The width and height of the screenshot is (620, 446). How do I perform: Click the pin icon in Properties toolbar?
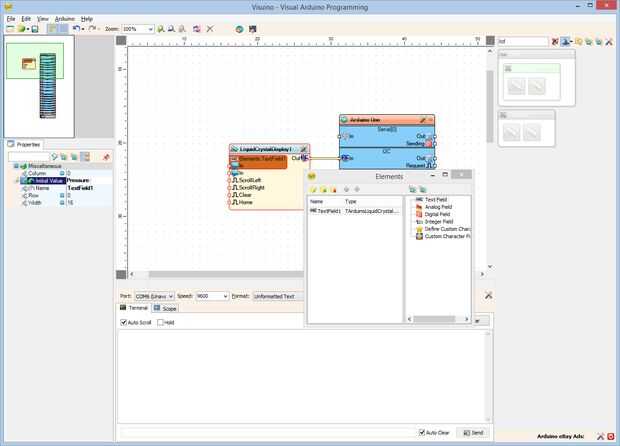(x=106, y=157)
